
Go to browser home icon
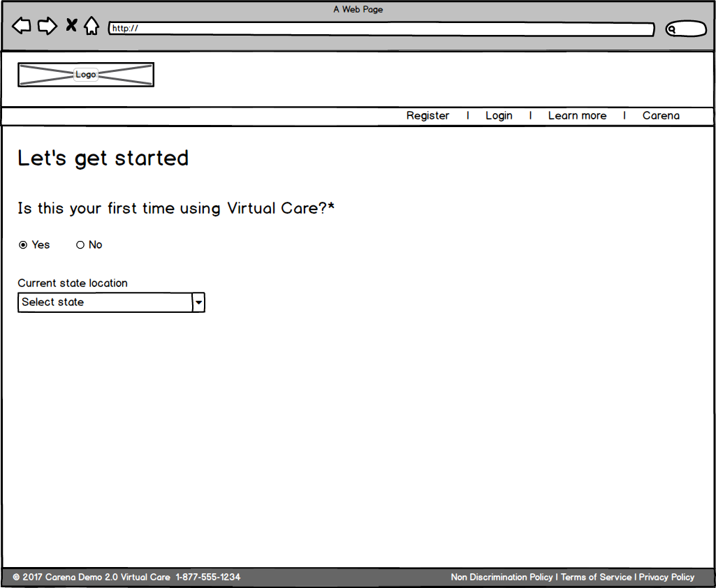pyautogui.click(x=92, y=26)
